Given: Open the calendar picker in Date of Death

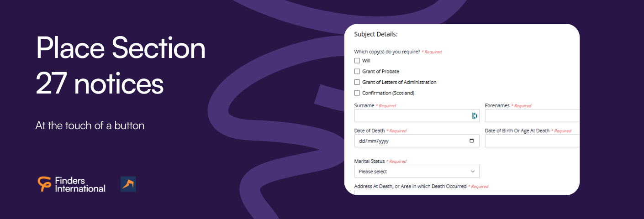Looking at the screenshot, I should pos(472,141).
